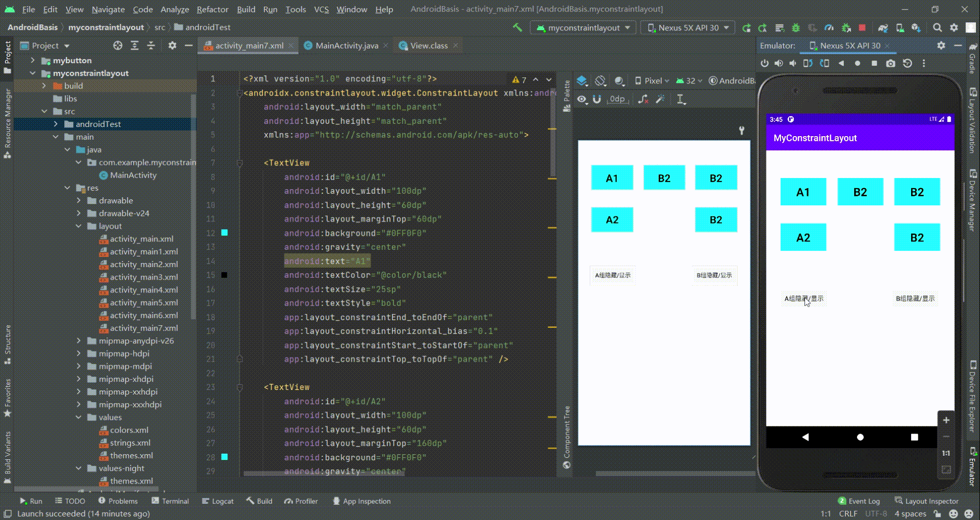Open the SDK Manager icon
980x520 pixels.
[x=916, y=28]
